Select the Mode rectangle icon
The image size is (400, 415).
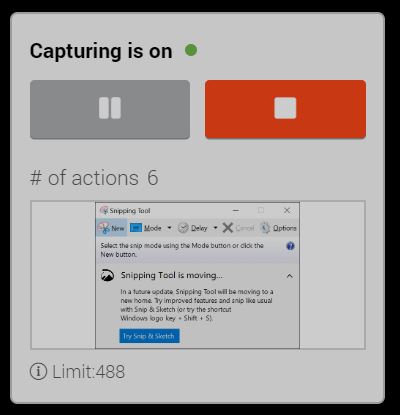136,228
